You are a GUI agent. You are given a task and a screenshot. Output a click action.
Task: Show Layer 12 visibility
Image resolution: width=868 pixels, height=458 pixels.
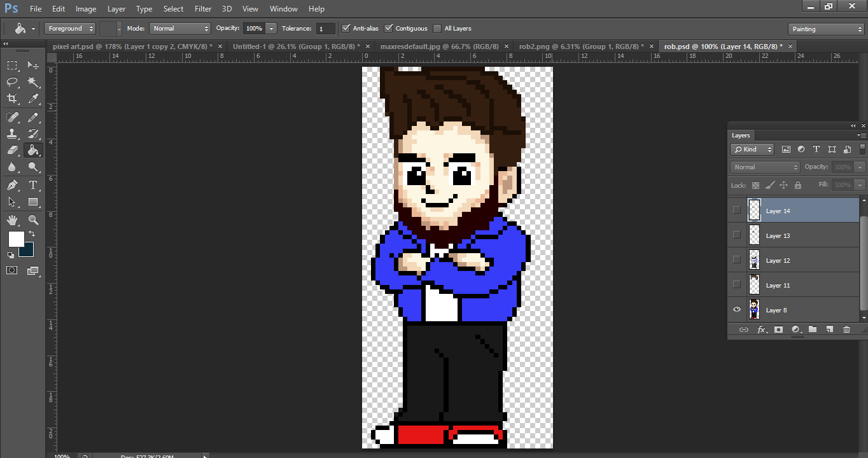click(x=737, y=260)
